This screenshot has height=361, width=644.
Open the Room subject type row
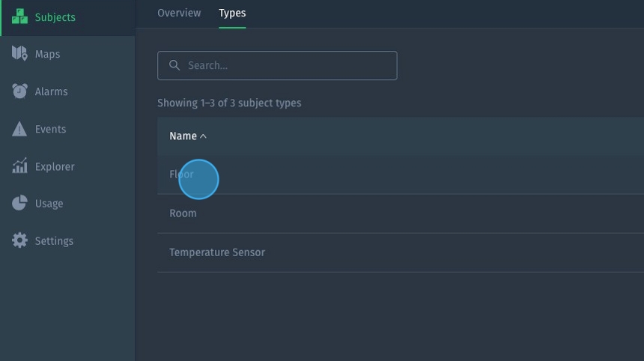(183, 213)
